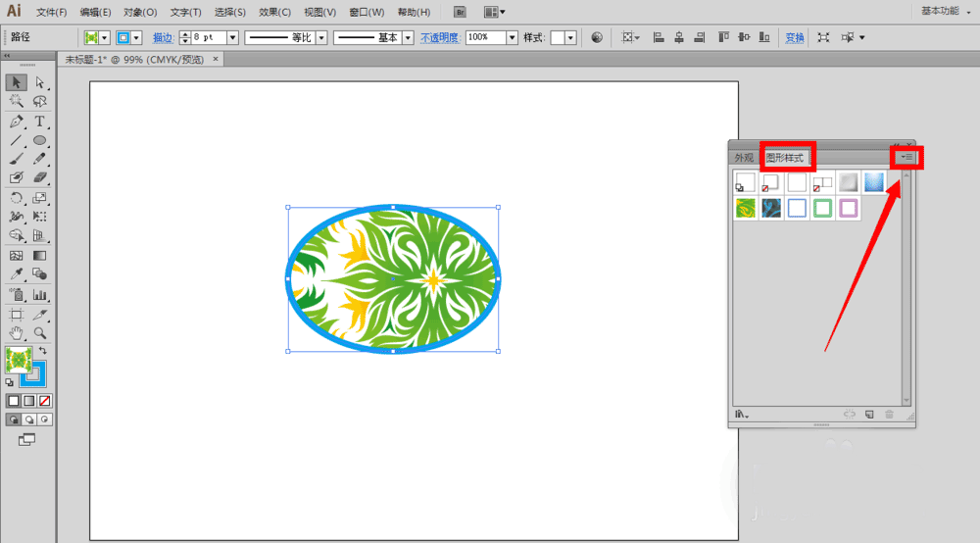This screenshot has width=980, height=543.
Task: Swap fill and stroke colors
Action: (42, 351)
